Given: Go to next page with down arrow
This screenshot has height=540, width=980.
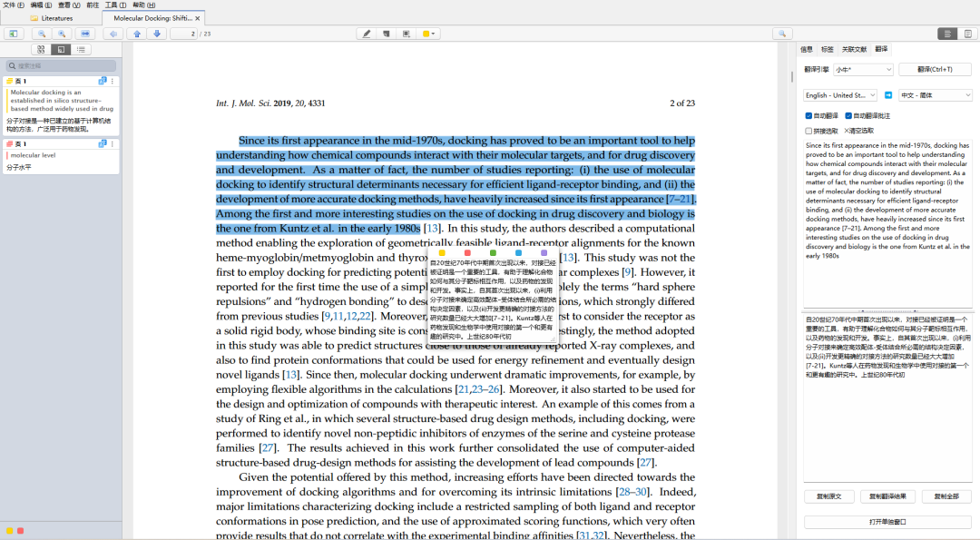Looking at the screenshot, I should [x=157, y=34].
